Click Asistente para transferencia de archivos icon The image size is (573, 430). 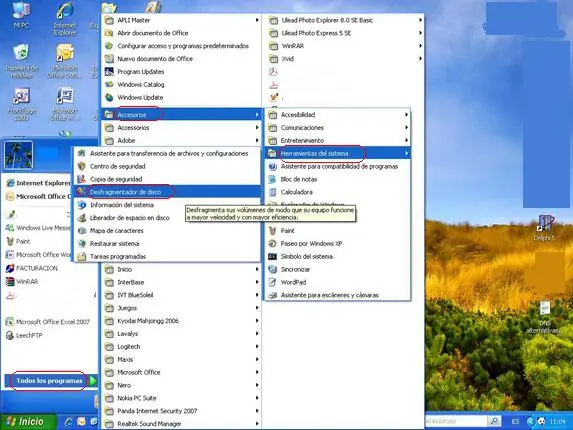[x=82, y=153]
